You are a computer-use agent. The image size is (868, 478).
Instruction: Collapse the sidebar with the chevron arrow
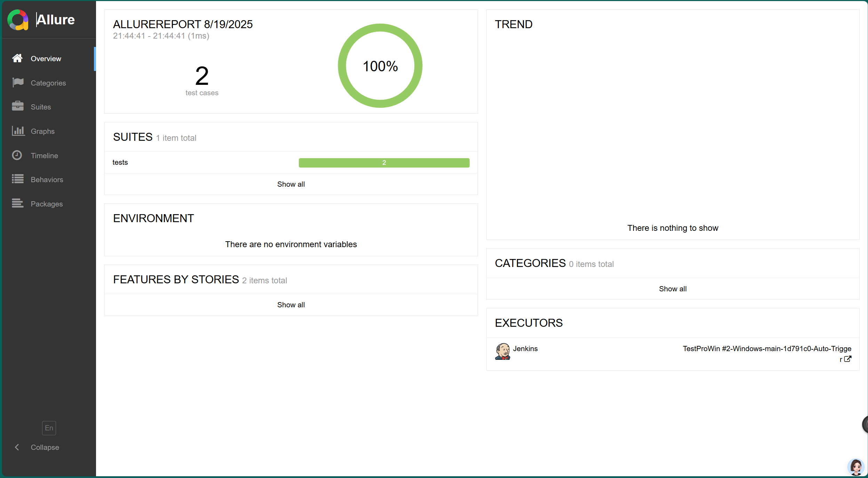click(x=17, y=447)
